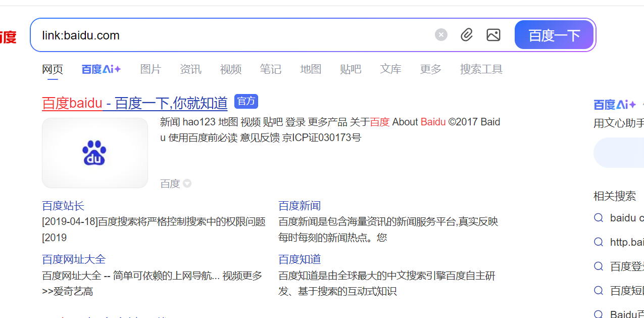644x318 pixels.
Task: Open the 百度网址大全 sublink
Action: (74, 259)
